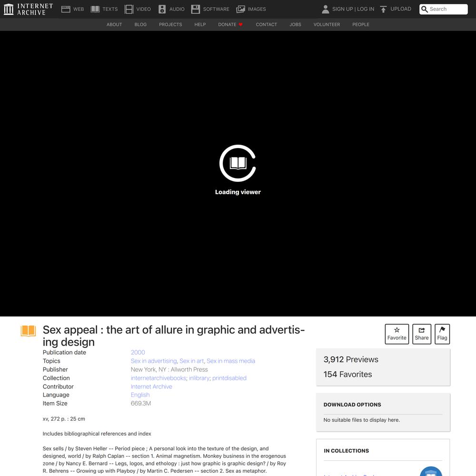
Task: Go to Projects
Action: [x=170, y=25]
